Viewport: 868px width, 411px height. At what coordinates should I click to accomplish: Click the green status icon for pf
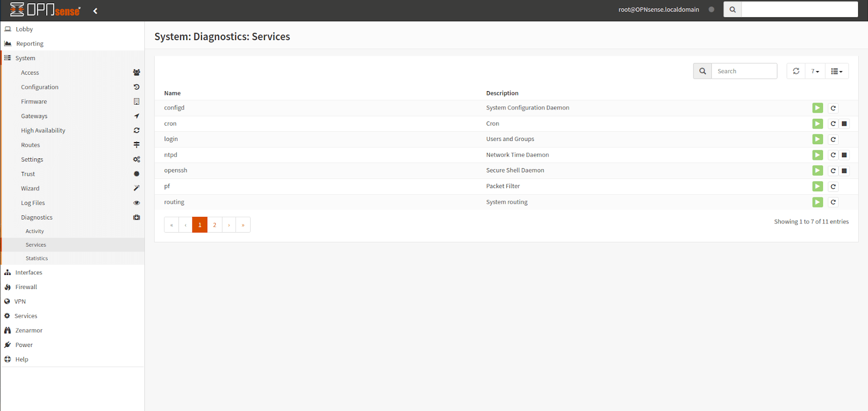[x=818, y=187]
